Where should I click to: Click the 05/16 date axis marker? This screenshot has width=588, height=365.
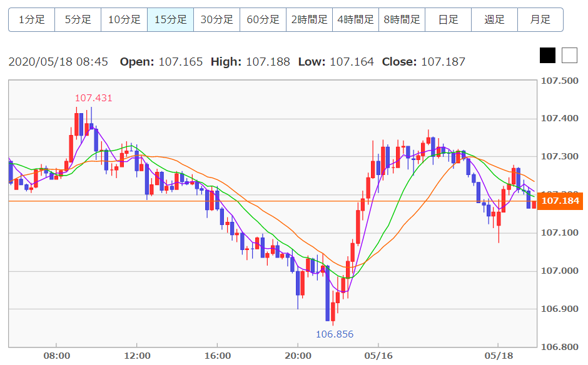click(377, 356)
